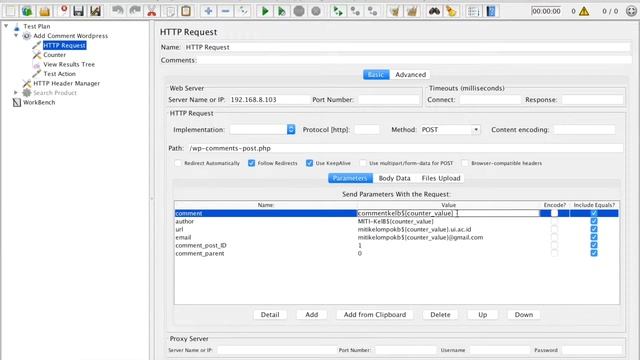Click the Save As toolbar icon
Image resolution: width=640 pixels, height=360 pixels.
click(96, 11)
